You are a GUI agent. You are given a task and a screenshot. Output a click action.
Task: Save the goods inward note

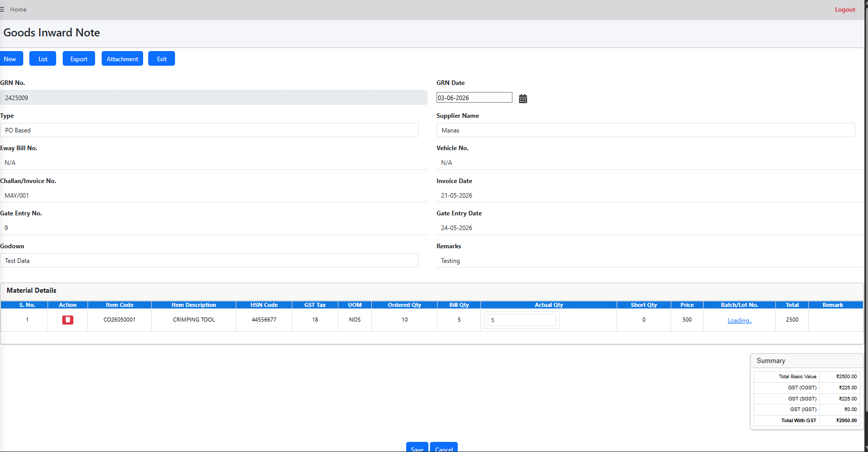point(417,447)
